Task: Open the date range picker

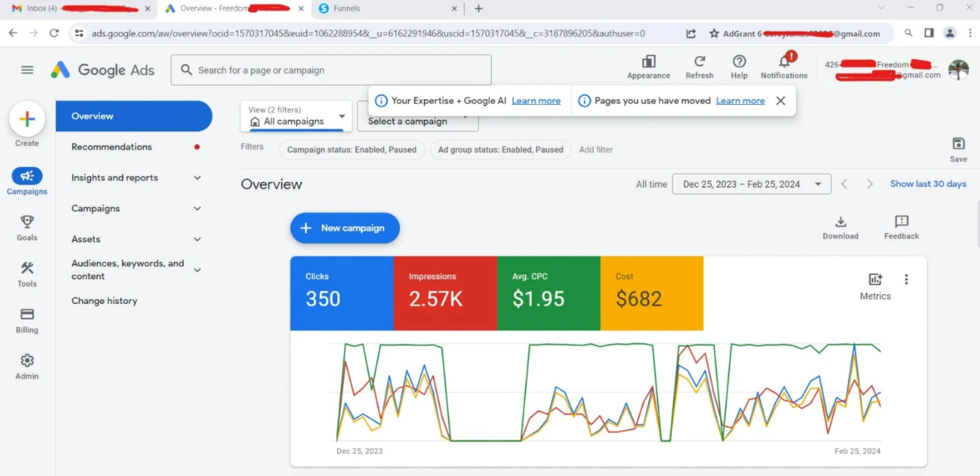Action: coord(752,184)
